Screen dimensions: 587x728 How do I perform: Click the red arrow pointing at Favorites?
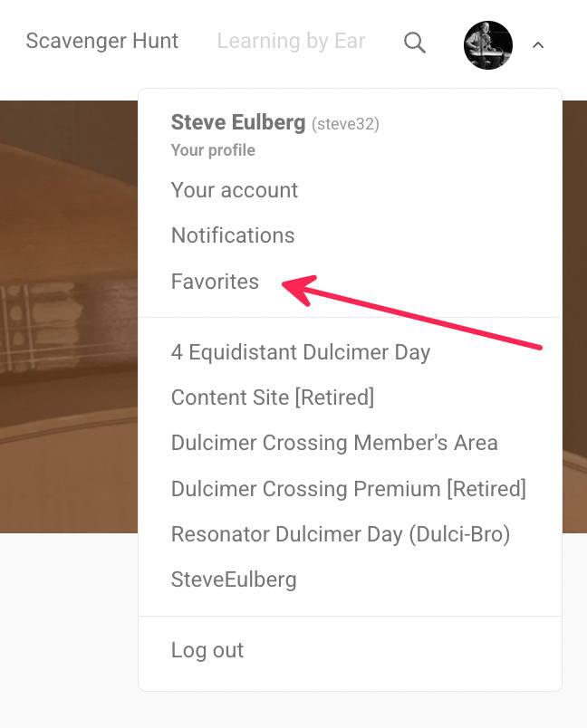point(417,315)
